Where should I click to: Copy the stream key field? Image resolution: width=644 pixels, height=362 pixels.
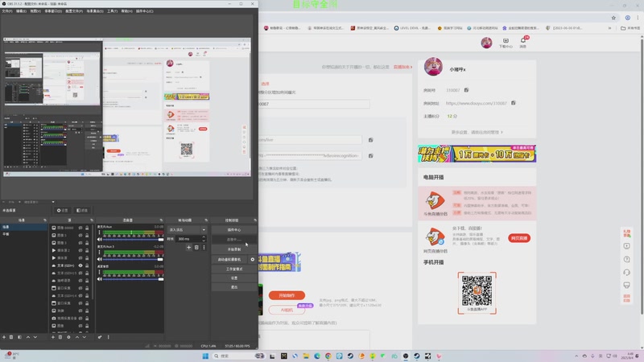pyautogui.click(x=371, y=156)
